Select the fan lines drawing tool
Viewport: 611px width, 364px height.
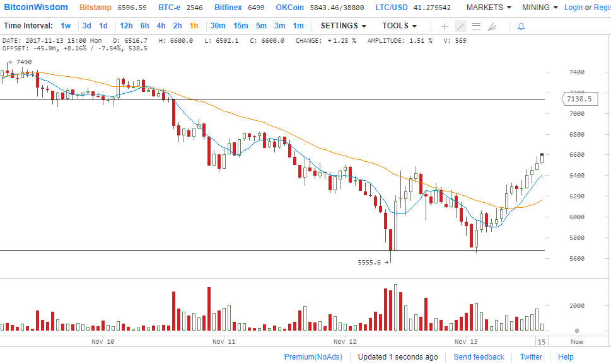492,26
